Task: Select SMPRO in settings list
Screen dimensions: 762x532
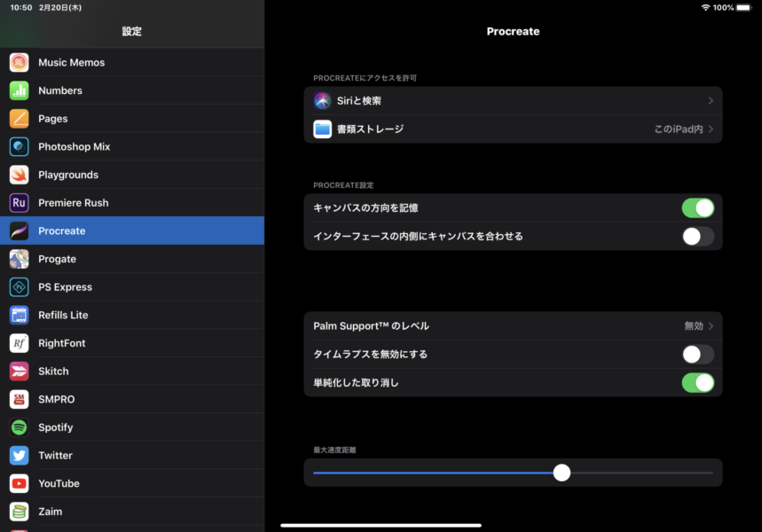Action: click(x=132, y=399)
